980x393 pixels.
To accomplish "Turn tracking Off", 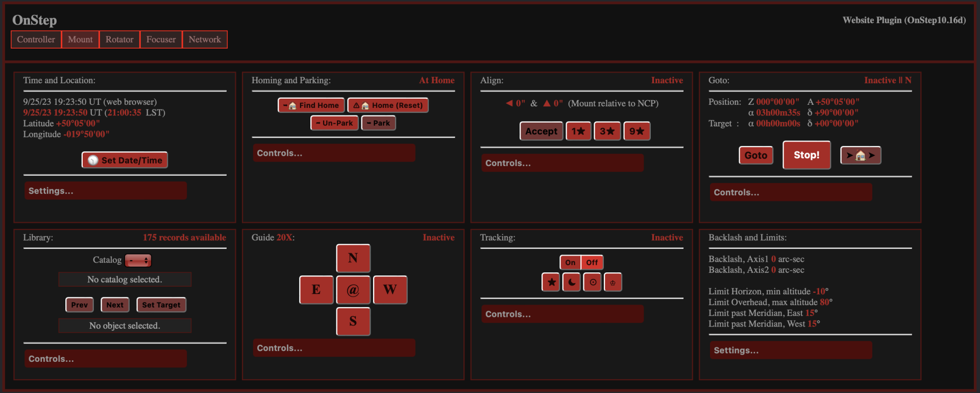I will 592,263.
